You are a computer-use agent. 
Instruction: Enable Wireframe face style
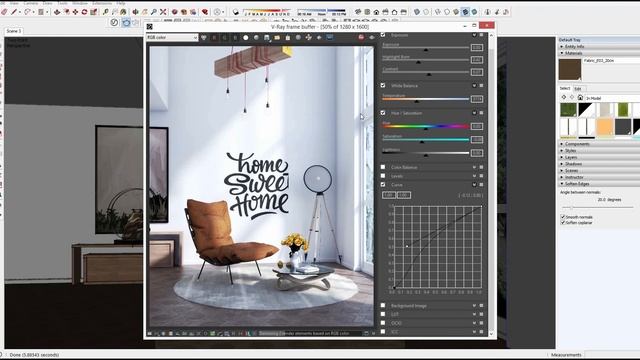click(438, 12)
